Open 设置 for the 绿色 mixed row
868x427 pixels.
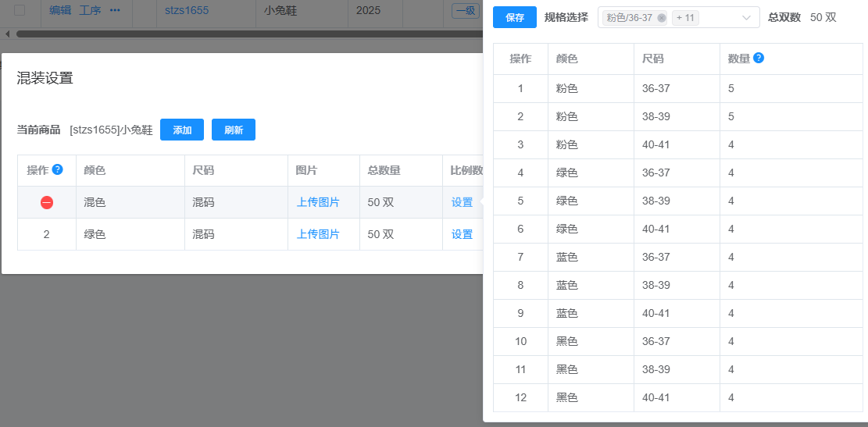(462, 234)
